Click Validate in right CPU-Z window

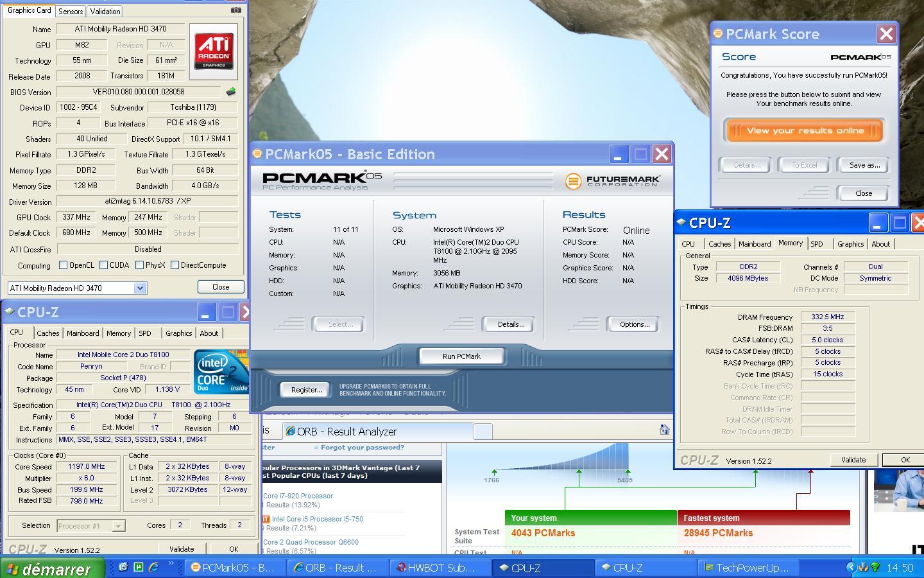coord(853,460)
